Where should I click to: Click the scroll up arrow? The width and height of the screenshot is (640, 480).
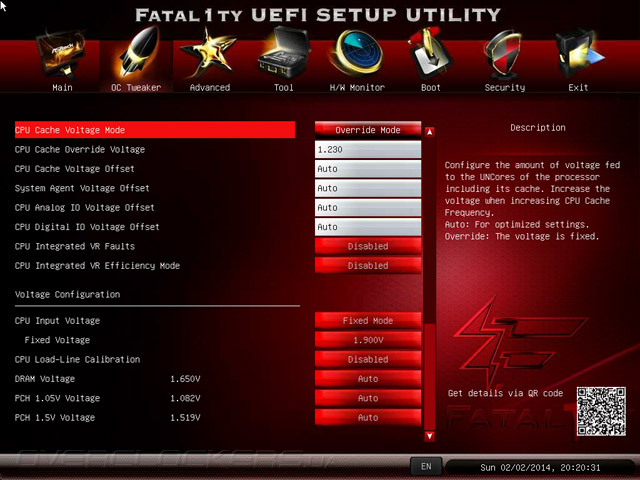point(429,132)
